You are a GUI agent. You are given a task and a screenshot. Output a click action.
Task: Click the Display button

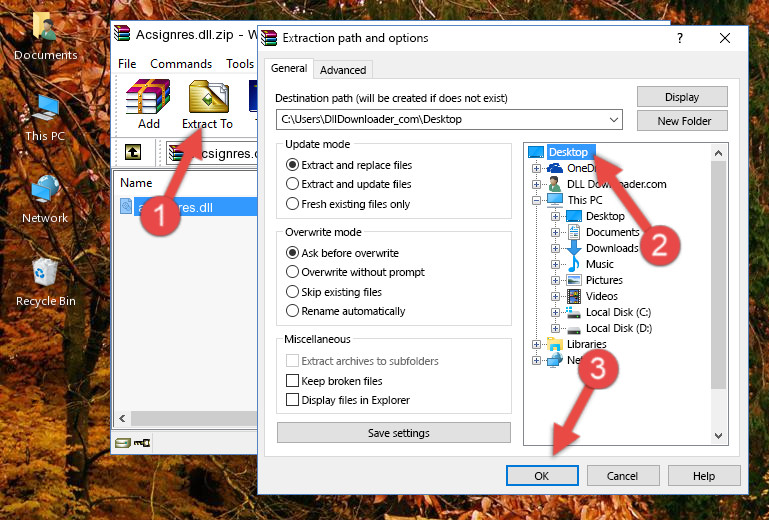click(682, 97)
